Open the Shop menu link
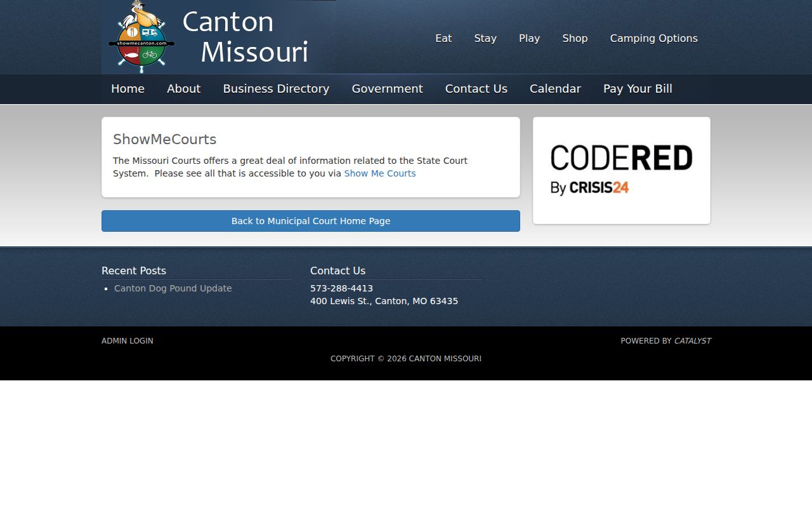 pos(575,38)
